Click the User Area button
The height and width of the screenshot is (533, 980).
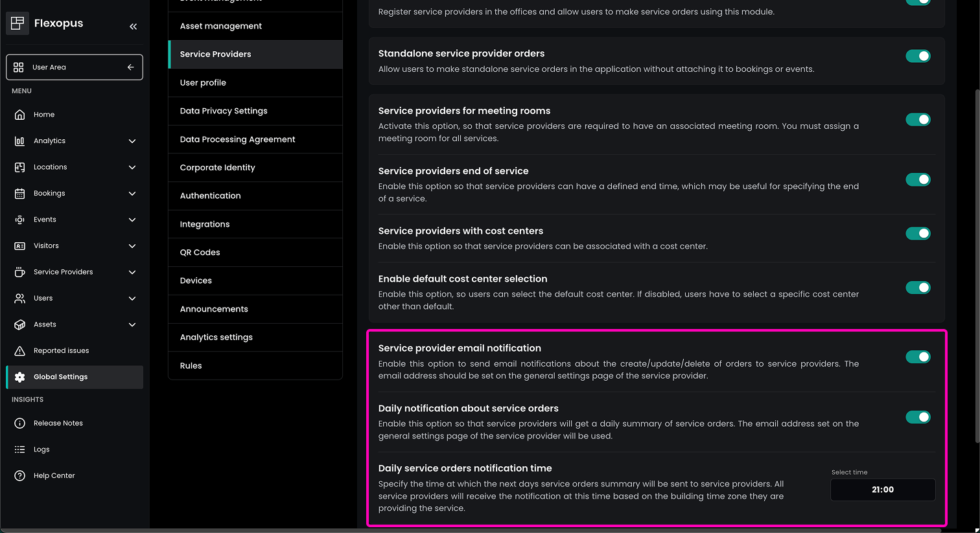[75, 67]
